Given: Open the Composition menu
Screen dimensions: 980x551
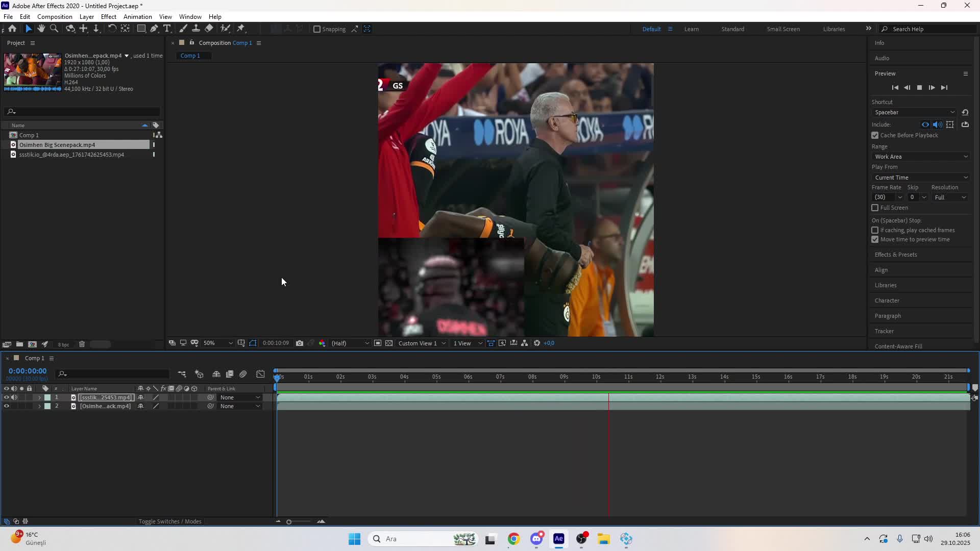Looking at the screenshot, I should click(54, 16).
